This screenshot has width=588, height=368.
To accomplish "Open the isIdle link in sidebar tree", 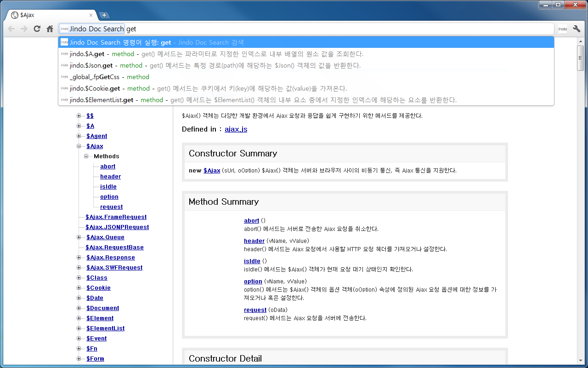I will [108, 187].
